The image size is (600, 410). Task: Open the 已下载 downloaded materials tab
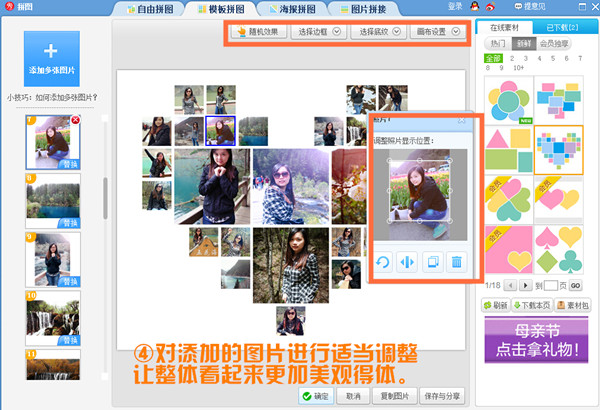563,27
